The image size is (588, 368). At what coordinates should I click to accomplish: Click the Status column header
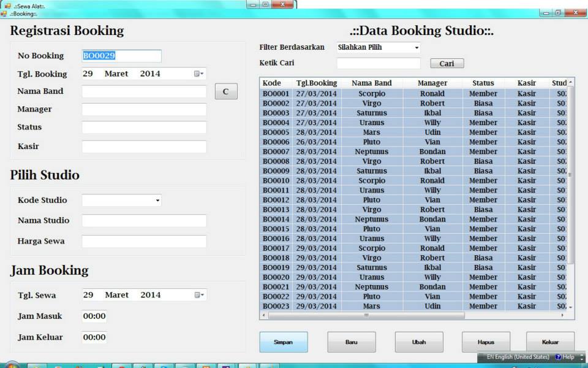[x=483, y=83]
